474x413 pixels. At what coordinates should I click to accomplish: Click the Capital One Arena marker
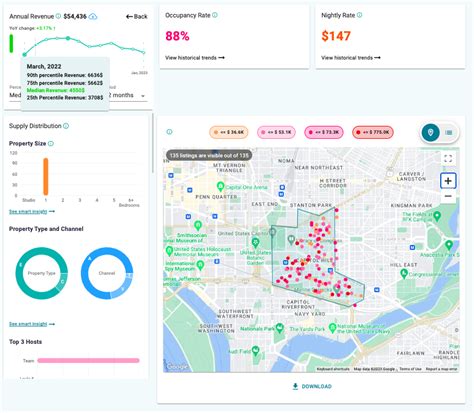(x=220, y=186)
